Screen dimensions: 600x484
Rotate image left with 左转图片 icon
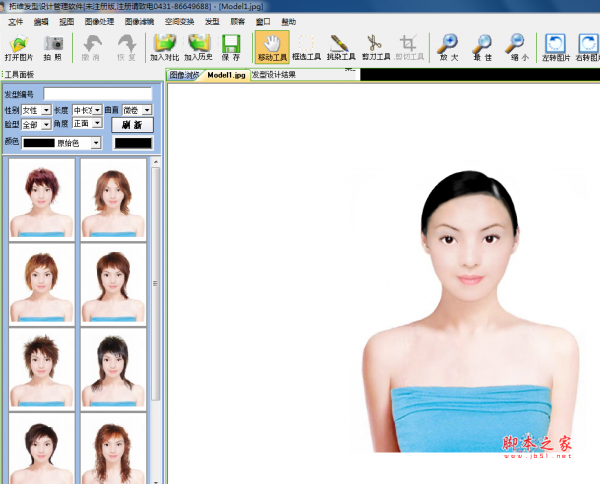pos(555,47)
